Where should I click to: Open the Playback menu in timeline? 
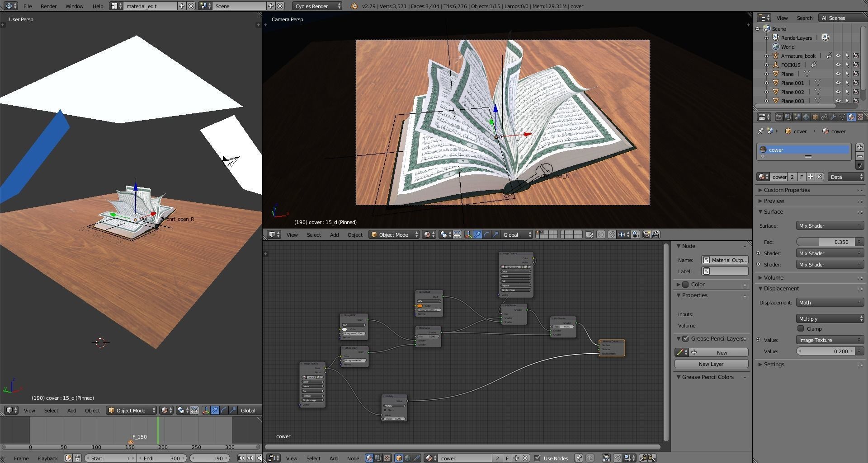[x=47, y=458]
